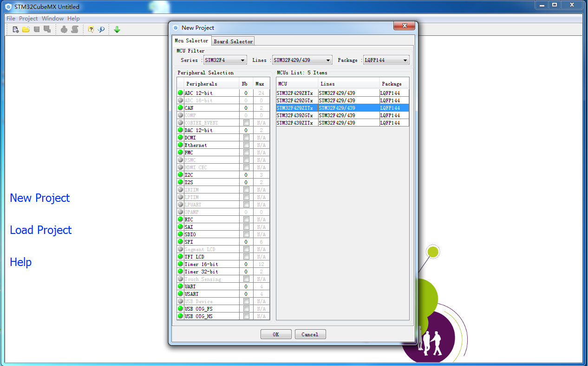
Task: Click the New Project dialog title icon
Action: [176, 28]
